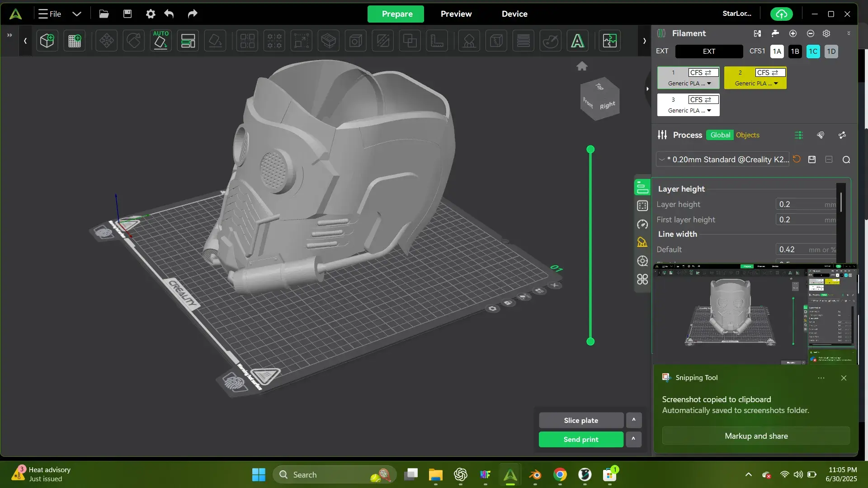Image resolution: width=868 pixels, height=488 pixels.
Task: Click the Add model cube icon
Action: [47, 41]
